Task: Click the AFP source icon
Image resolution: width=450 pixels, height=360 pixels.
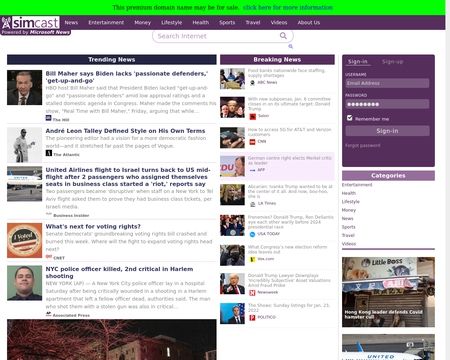Action: [x=252, y=170]
